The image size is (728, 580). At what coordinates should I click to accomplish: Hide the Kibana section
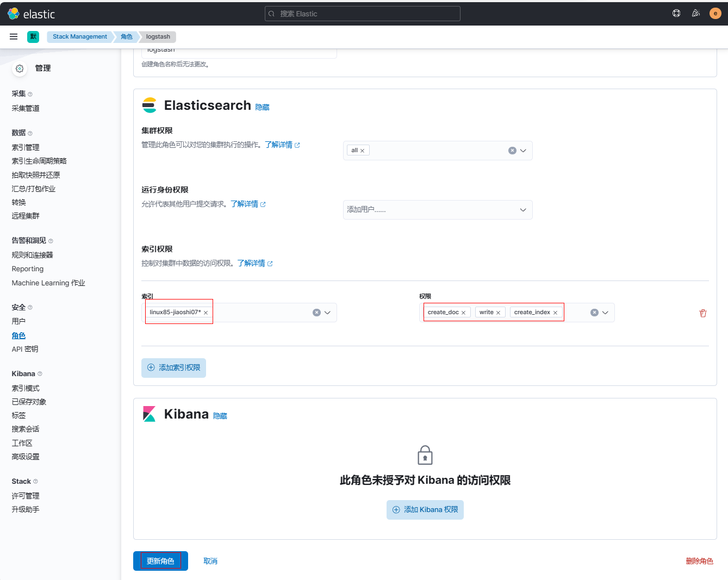click(220, 416)
